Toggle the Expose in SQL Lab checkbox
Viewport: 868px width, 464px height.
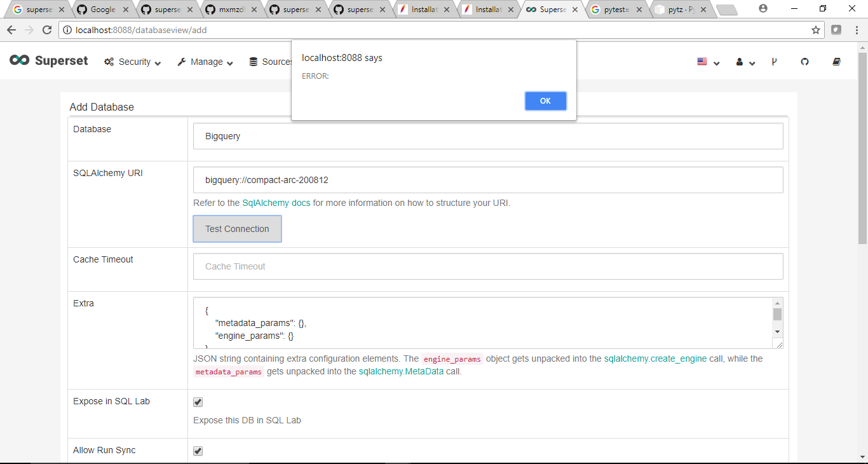click(x=198, y=402)
